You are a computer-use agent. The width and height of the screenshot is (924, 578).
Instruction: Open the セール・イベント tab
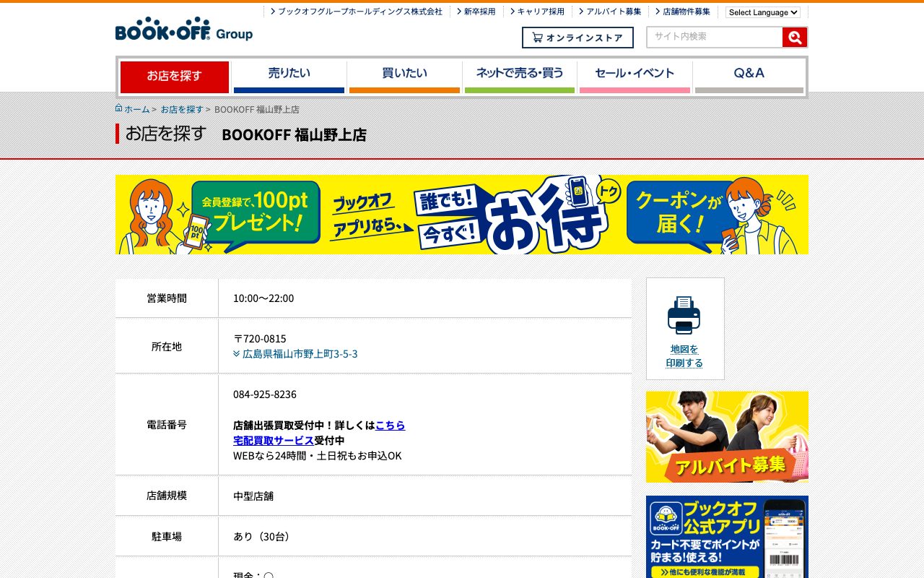click(x=635, y=77)
